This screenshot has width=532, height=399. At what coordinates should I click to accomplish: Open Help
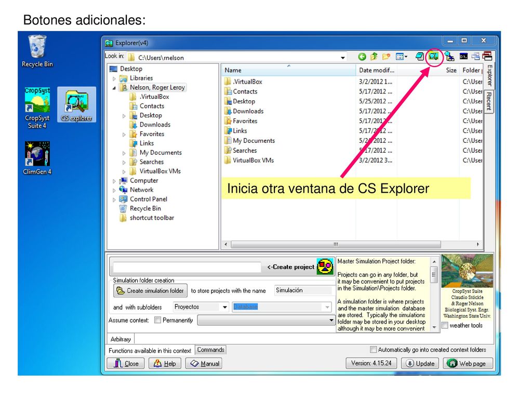[x=165, y=363]
